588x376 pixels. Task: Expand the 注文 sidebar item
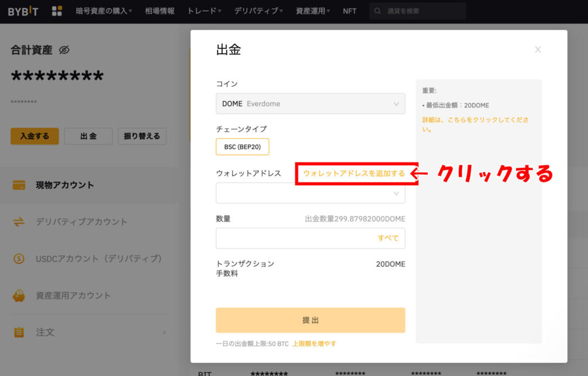click(x=90, y=332)
